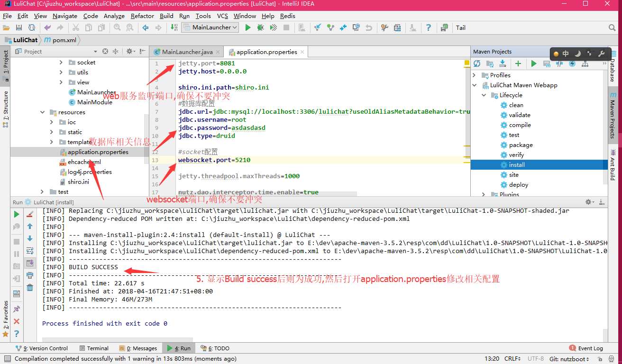
Task: Click the UTF-8 encoding in status bar
Action: [x=536, y=359]
